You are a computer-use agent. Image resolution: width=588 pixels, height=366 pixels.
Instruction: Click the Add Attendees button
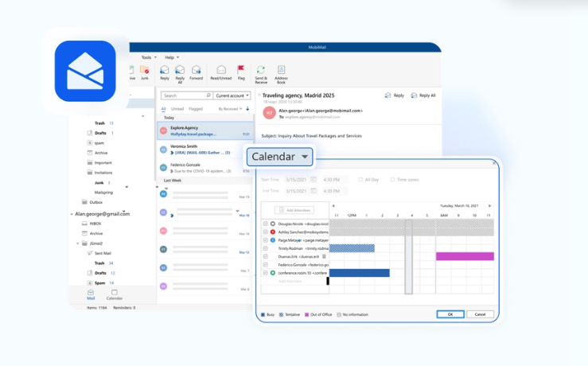tap(294, 210)
